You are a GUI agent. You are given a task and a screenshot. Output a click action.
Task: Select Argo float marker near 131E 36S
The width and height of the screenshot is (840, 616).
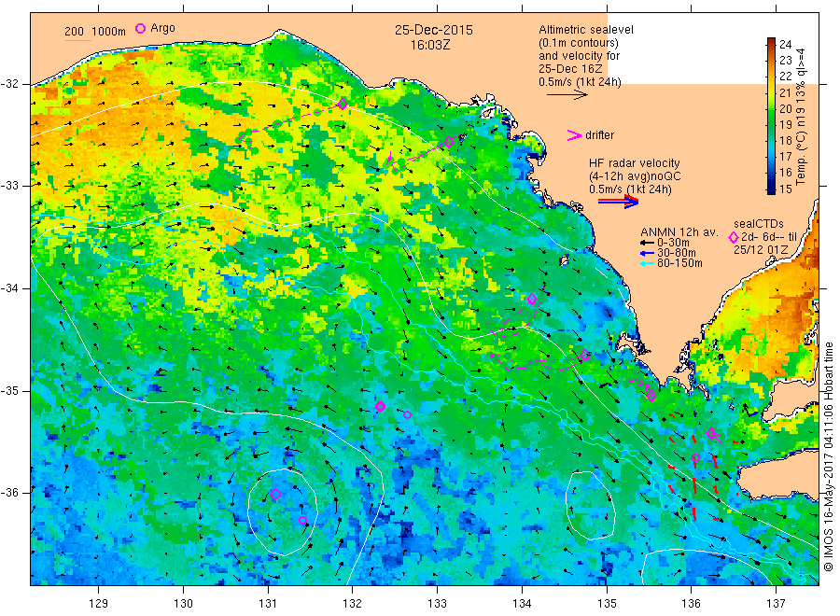click(x=275, y=494)
